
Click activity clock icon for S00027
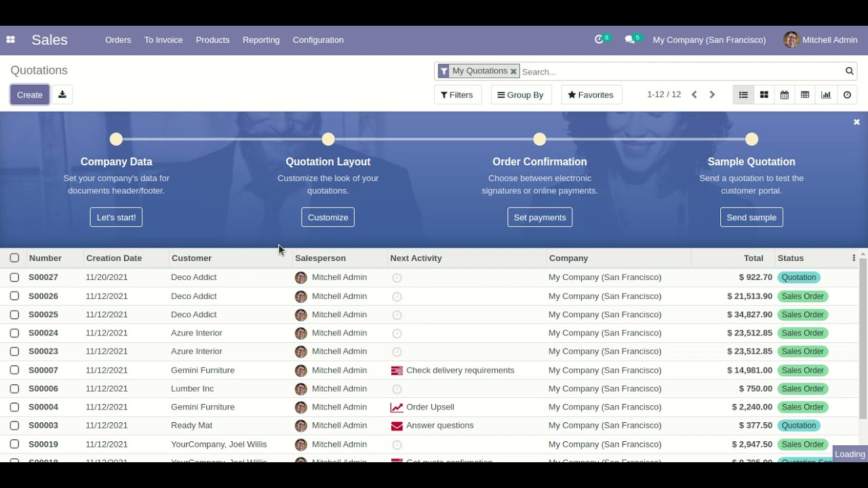point(397,278)
